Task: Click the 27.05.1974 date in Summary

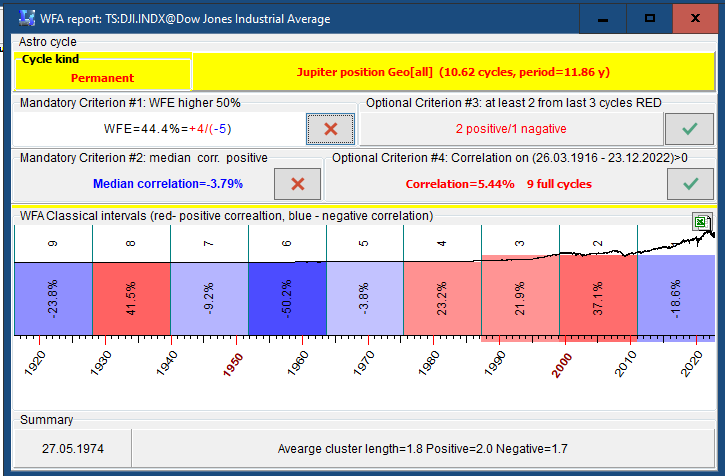Action: click(x=73, y=449)
